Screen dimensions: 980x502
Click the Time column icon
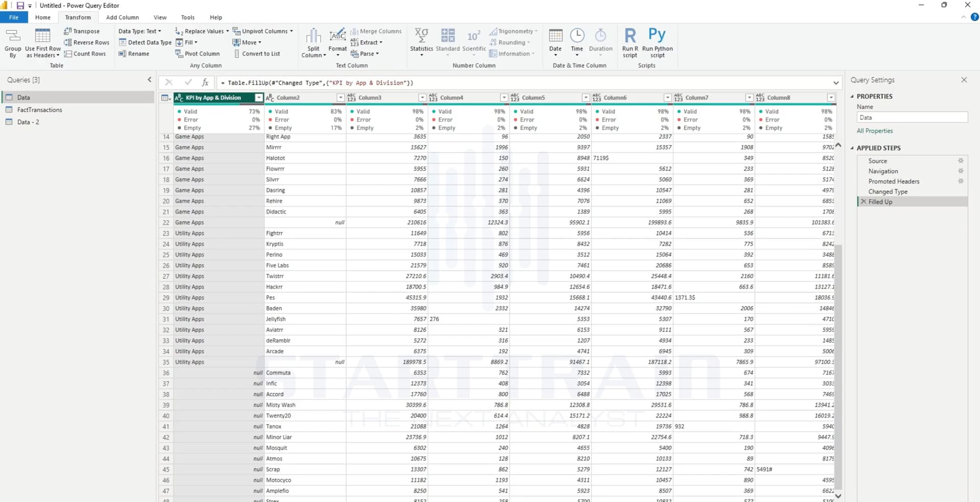point(577,36)
